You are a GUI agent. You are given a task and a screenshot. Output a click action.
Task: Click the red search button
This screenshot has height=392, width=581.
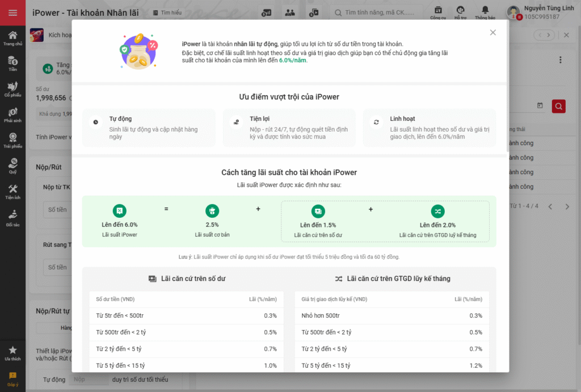558,106
